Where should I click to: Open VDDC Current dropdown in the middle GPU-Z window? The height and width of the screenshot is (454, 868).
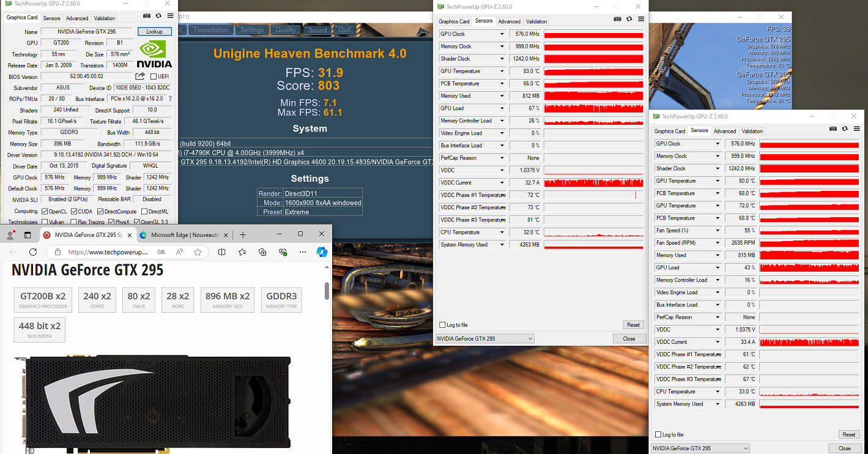(x=502, y=183)
